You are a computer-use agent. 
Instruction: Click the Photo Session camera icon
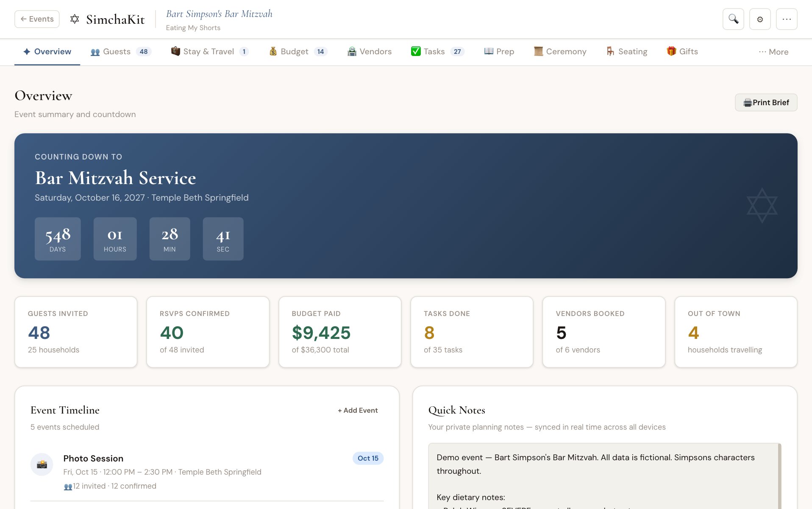[42, 464]
